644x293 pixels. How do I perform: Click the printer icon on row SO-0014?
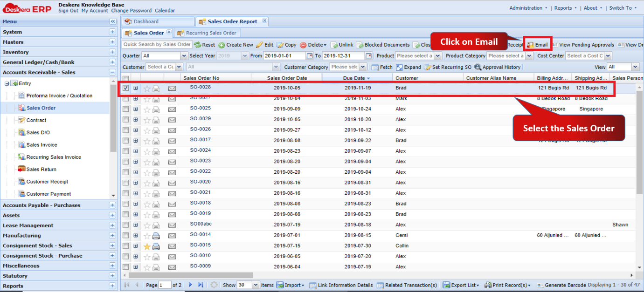point(156,235)
